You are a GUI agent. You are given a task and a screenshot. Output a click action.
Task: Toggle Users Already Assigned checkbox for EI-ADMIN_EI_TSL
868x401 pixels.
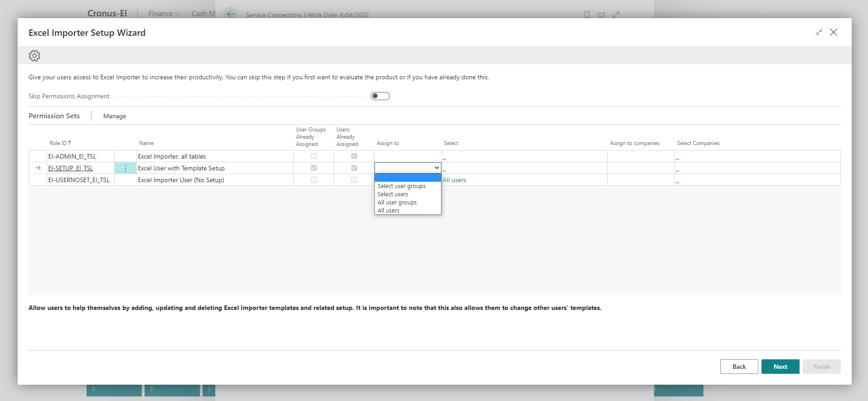354,156
